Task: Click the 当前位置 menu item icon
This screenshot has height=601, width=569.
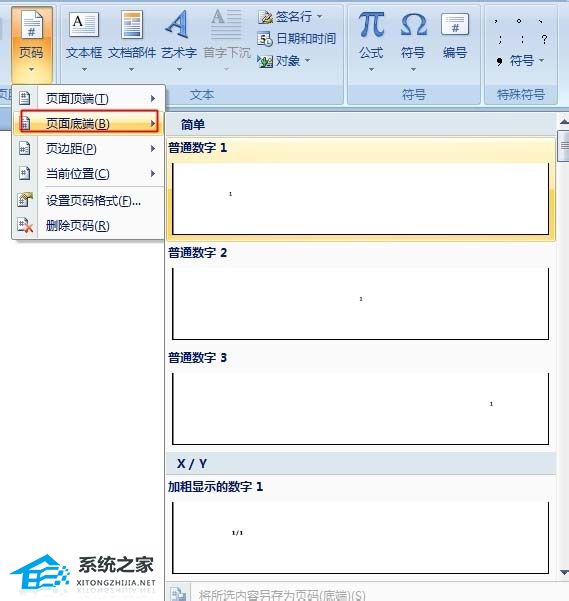Action: pos(25,173)
